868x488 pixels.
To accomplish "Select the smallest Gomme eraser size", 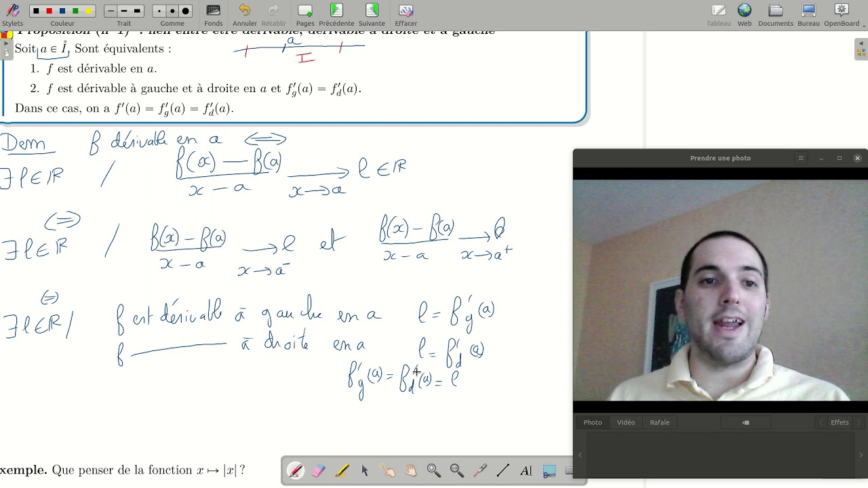I will (159, 12).
